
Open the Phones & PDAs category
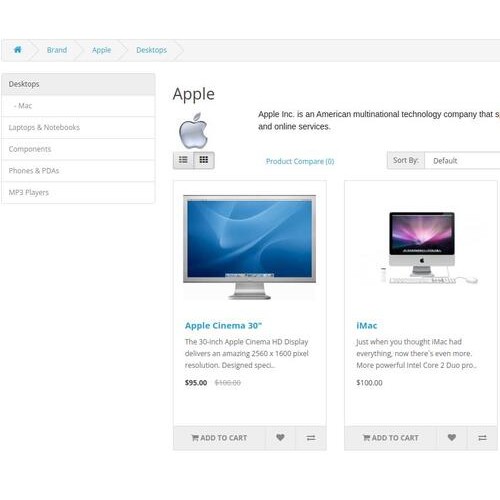[78, 171]
